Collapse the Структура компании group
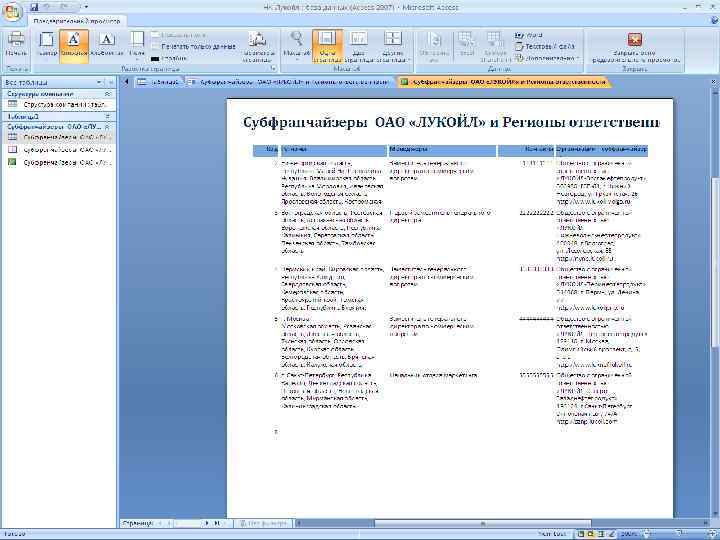Viewport: 720px width, 540px height. tap(108, 94)
